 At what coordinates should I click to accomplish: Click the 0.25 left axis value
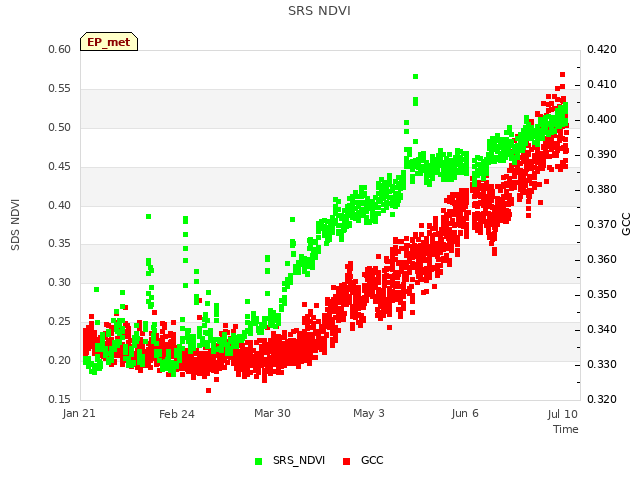coord(60,322)
